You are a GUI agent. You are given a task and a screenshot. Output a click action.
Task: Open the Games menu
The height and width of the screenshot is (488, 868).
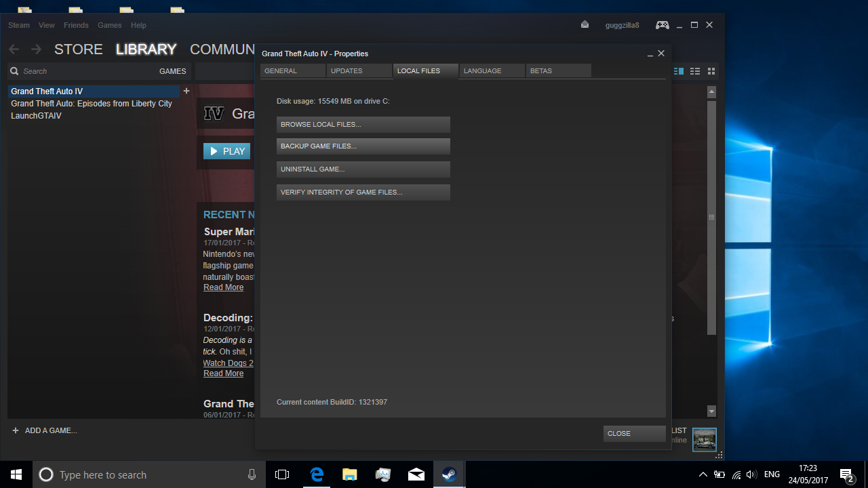110,25
